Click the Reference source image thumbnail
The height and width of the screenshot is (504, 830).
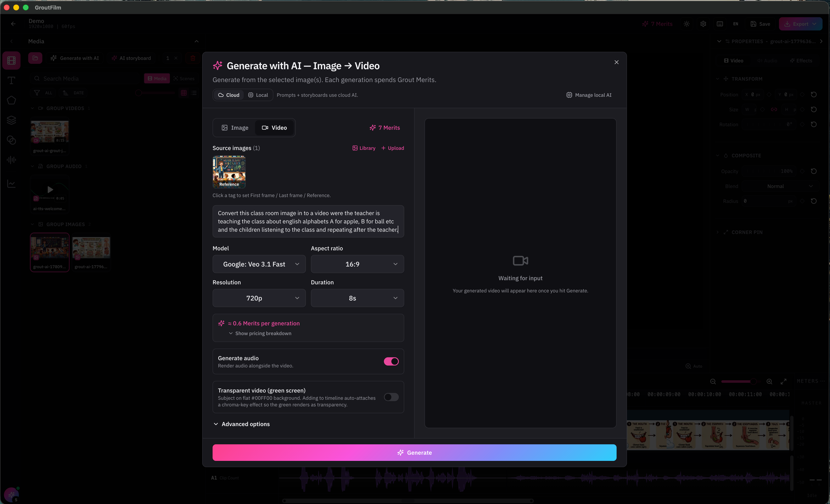[229, 172]
